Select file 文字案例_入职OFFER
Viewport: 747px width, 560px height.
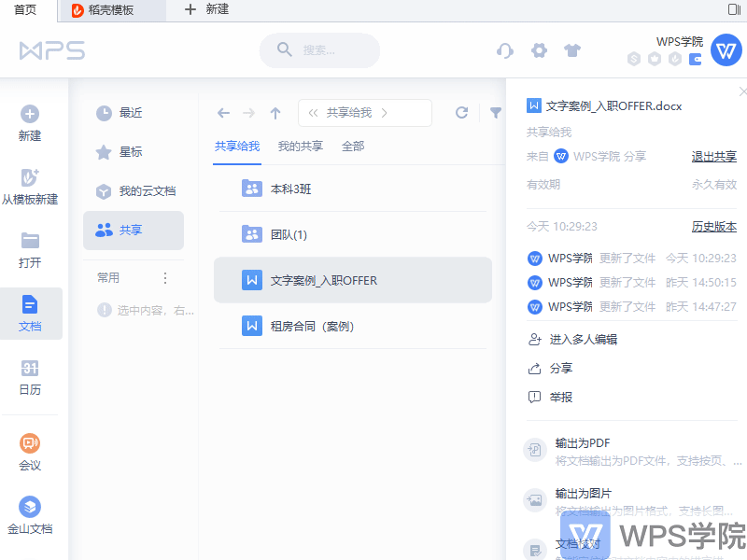(353, 280)
